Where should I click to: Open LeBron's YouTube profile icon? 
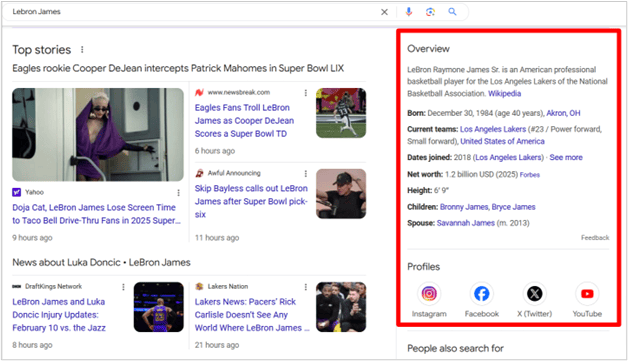[x=587, y=294]
